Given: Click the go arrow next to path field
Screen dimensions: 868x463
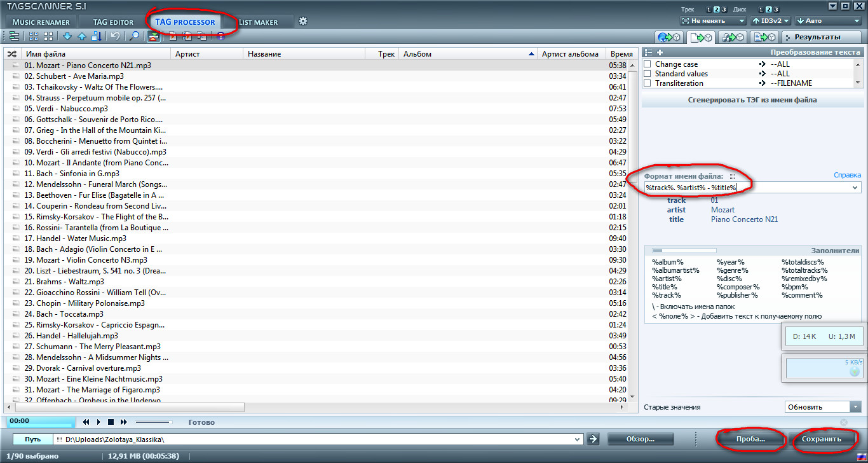Looking at the screenshot, I should coord(592,439).
